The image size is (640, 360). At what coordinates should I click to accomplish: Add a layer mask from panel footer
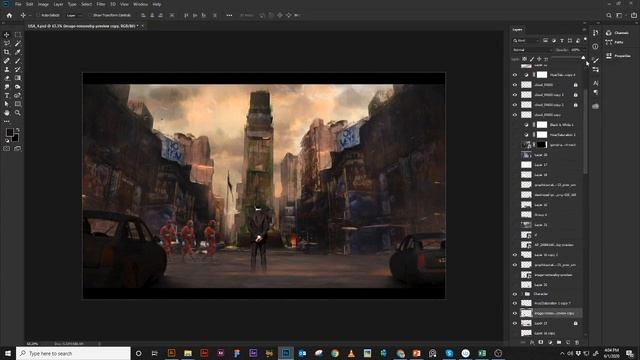click(x=541, y=342)
